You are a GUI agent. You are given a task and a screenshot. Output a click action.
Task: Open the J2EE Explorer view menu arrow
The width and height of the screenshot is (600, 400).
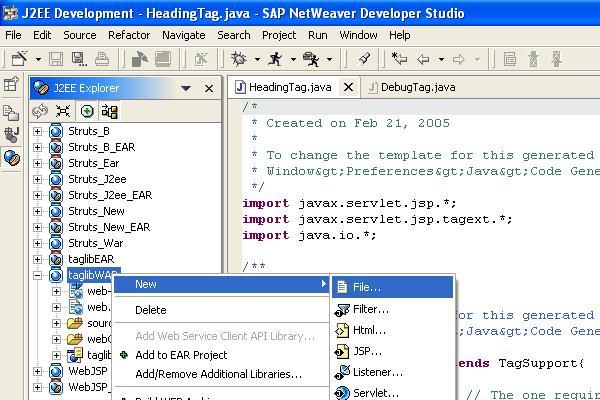click(186, 88)
